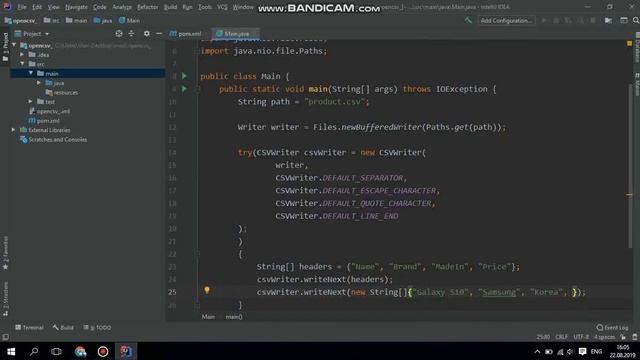Click the yellow intention lightbulb on line 25

(207, 290)
